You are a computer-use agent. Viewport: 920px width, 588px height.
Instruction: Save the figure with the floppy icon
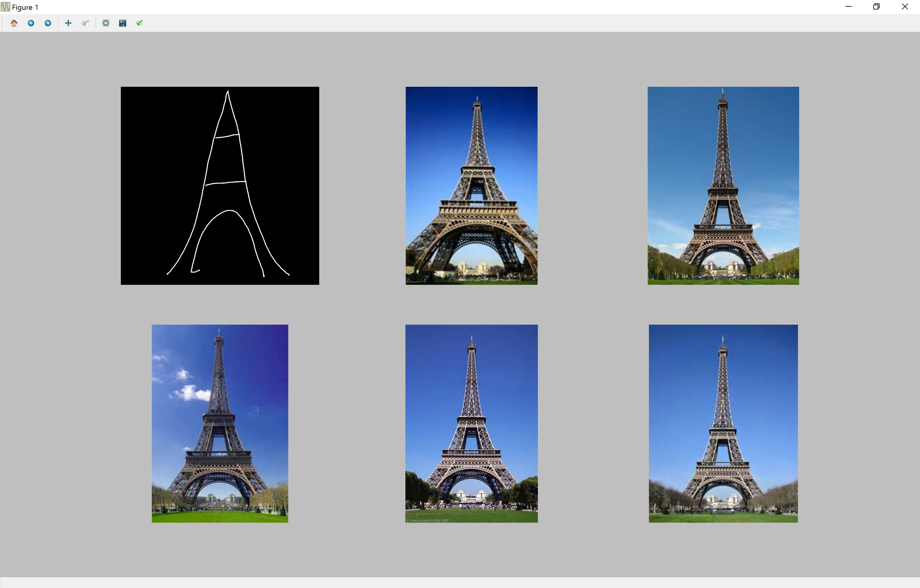point(123,23)
